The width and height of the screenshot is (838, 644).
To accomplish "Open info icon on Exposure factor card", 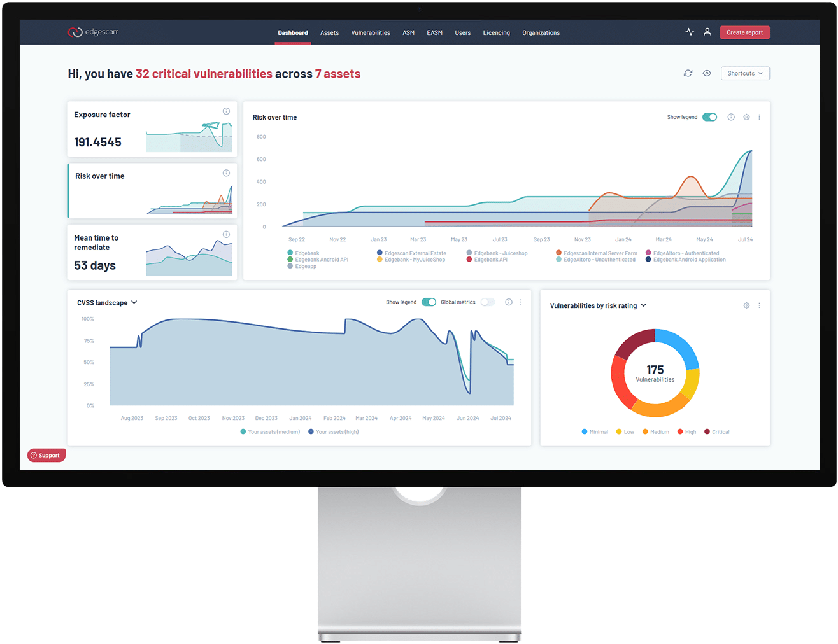I will pos(226,111).
